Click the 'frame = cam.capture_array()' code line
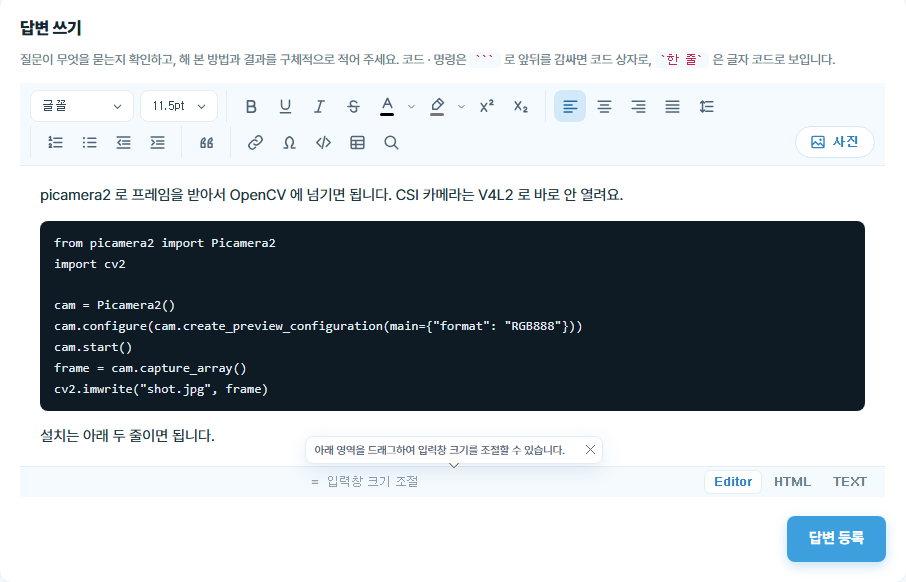The width and height of the screenshot is (906, 582). [150, 368]
